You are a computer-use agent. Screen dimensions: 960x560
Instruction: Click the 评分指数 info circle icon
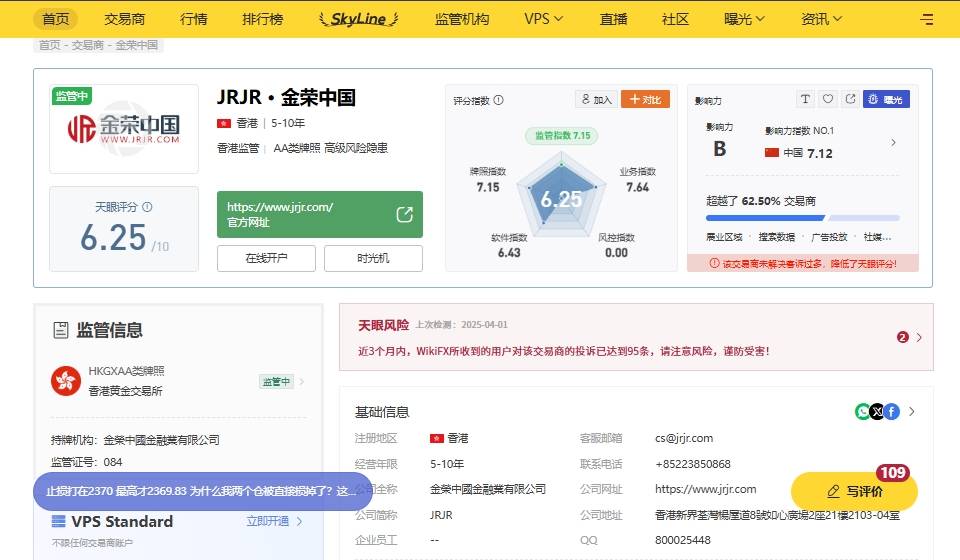coord(498,100)
